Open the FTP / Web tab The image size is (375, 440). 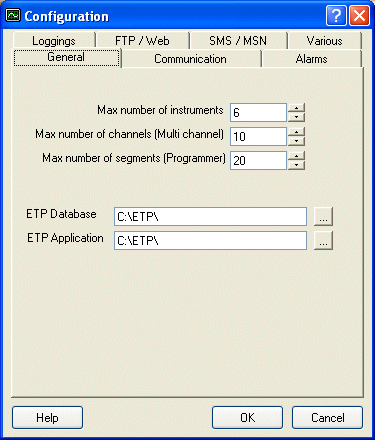[142, 41]
